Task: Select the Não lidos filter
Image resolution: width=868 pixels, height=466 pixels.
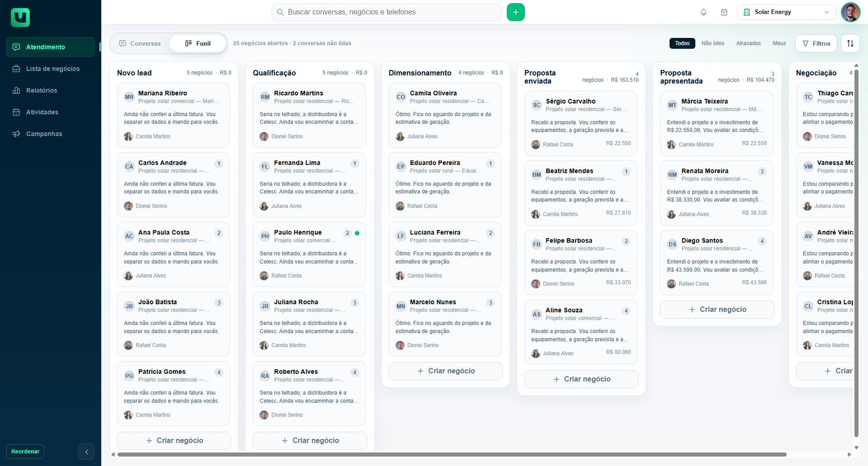Action: pyautogui.click(x=713, y=43)
